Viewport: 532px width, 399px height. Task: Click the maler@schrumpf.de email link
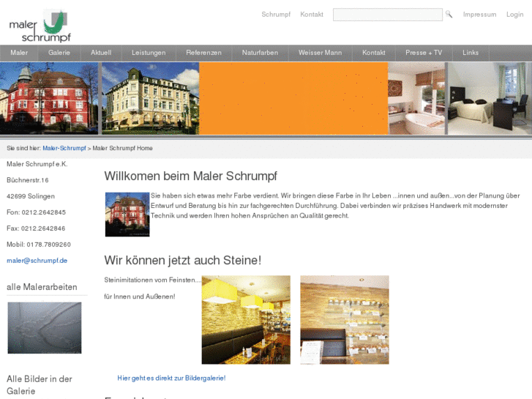point(37,261)
